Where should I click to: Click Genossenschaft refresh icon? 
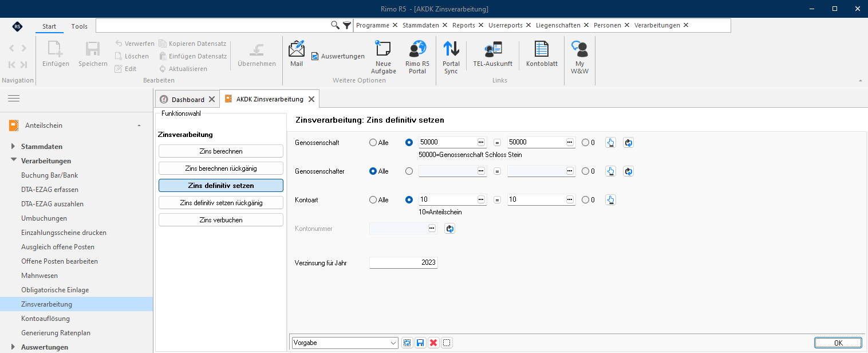pyautogui.click(x=628, y=142)
